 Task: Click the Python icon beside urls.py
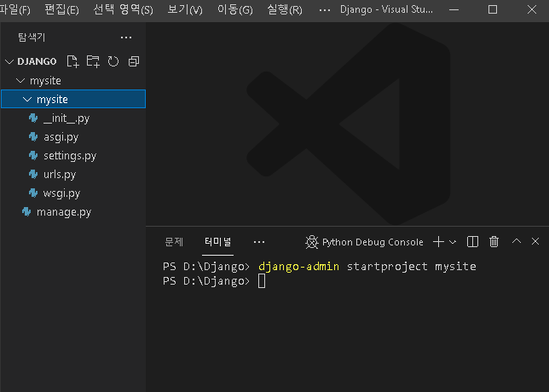pyautogui.click(x=33, y=174)
